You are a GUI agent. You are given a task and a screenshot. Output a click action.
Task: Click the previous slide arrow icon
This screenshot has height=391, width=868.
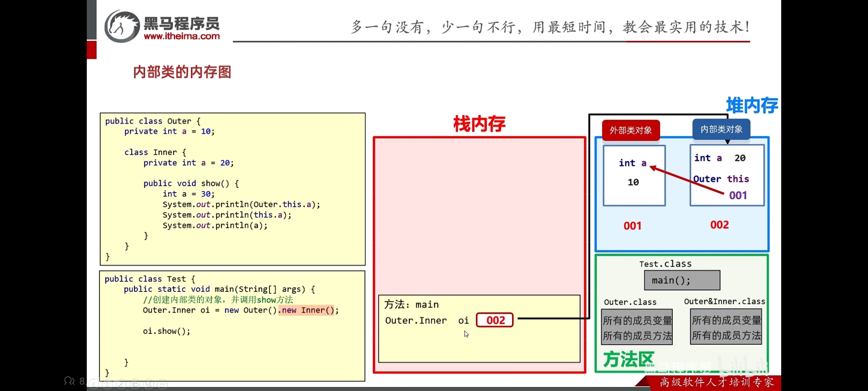(x=94, y=384)
